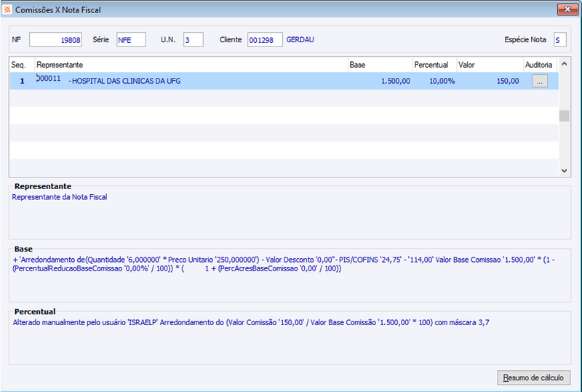Click the GERDAU client name

[300, 40]
